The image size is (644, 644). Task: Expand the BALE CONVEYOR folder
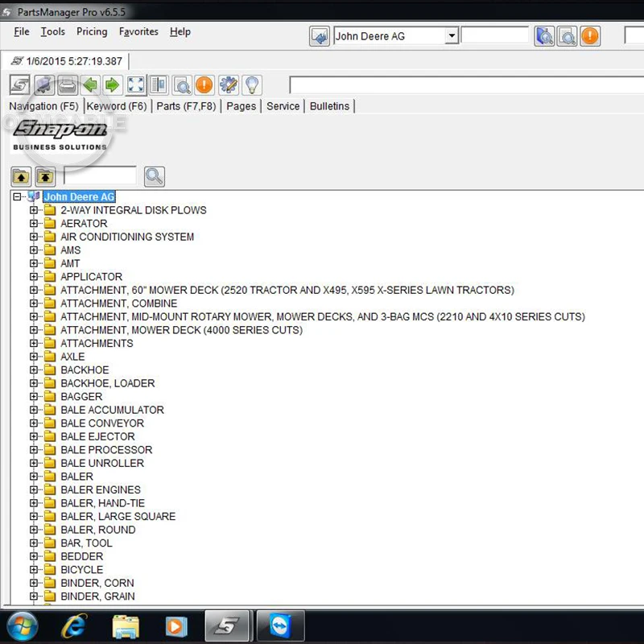click(x=34, y=423)
